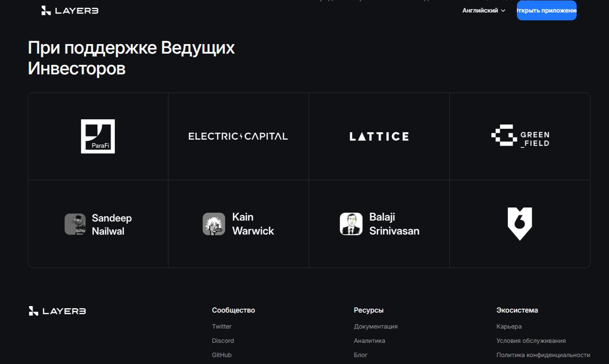Open the Twitter footer link
This screenshot has height=364, width=609.
tap(222, 326)
